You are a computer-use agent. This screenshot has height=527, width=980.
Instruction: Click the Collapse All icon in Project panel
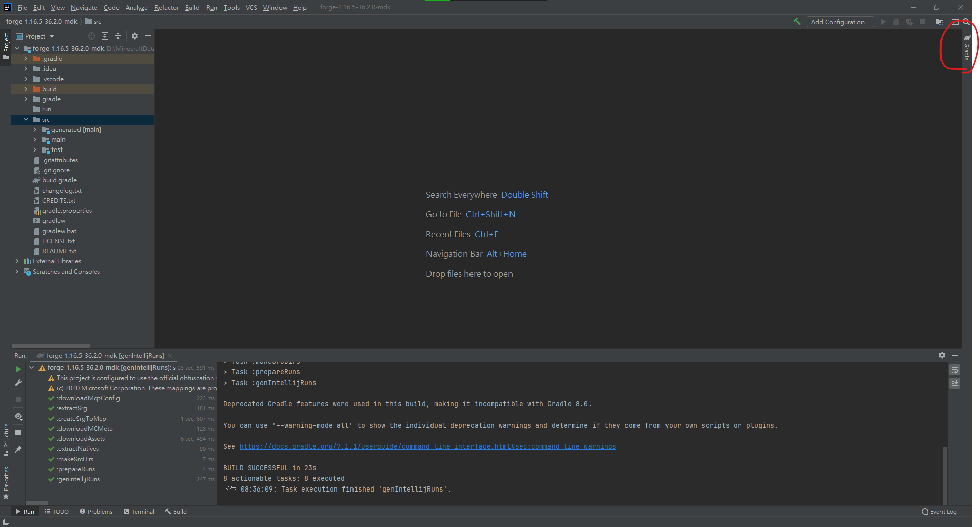pos(118,36)
